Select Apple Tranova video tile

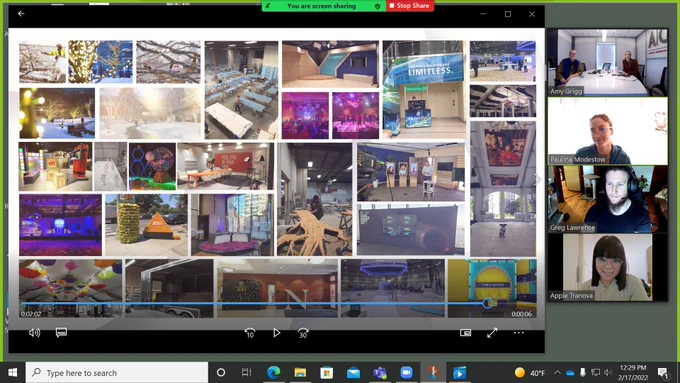coord(608,267)
